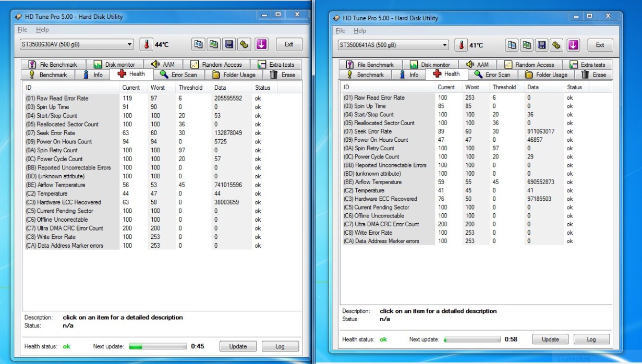
Task: Copy screenshot to clipboard in ST3500641AS window
Action: [527, 45]
